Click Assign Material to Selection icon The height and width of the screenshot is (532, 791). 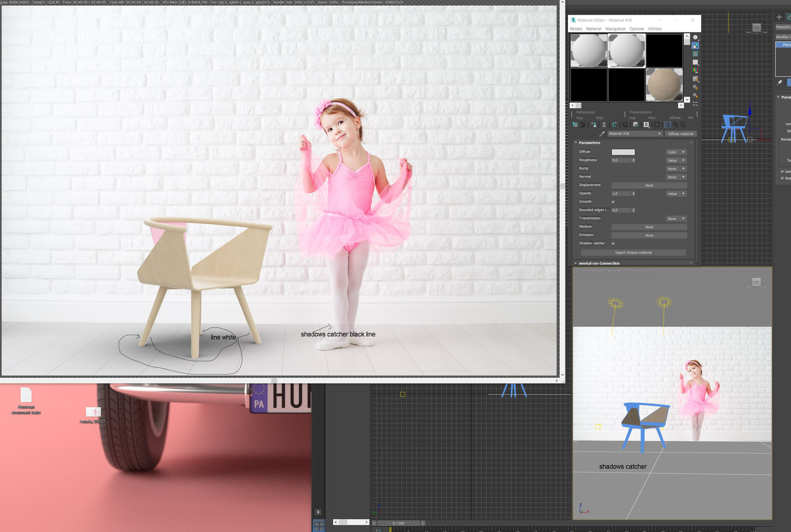(594, 125)
